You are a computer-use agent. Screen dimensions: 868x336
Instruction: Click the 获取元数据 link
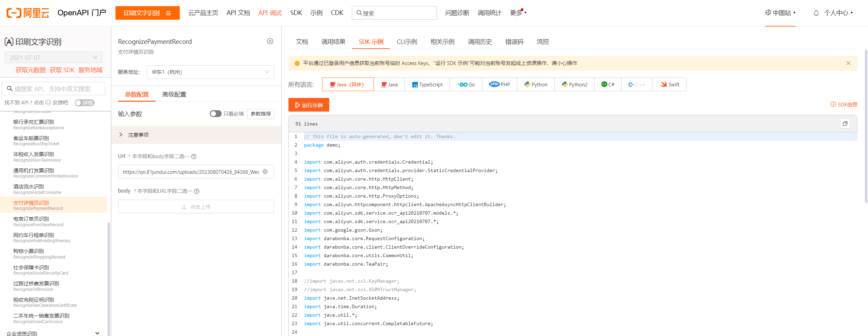click(x=31, y=70)
